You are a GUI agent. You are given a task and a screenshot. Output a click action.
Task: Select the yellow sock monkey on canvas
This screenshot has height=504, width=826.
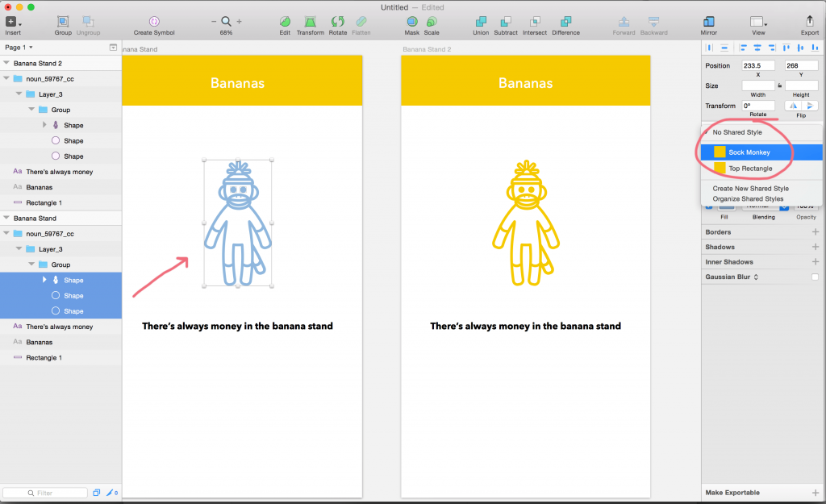point(525,222)
